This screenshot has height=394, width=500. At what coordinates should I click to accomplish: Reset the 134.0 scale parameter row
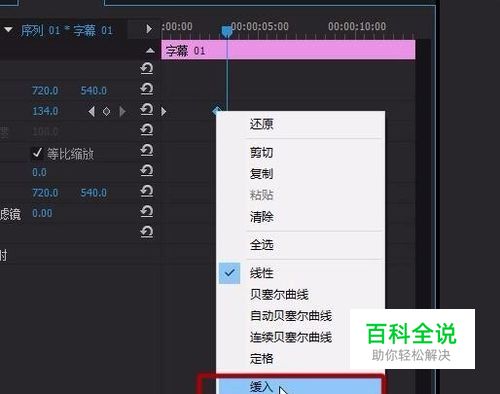147,109
